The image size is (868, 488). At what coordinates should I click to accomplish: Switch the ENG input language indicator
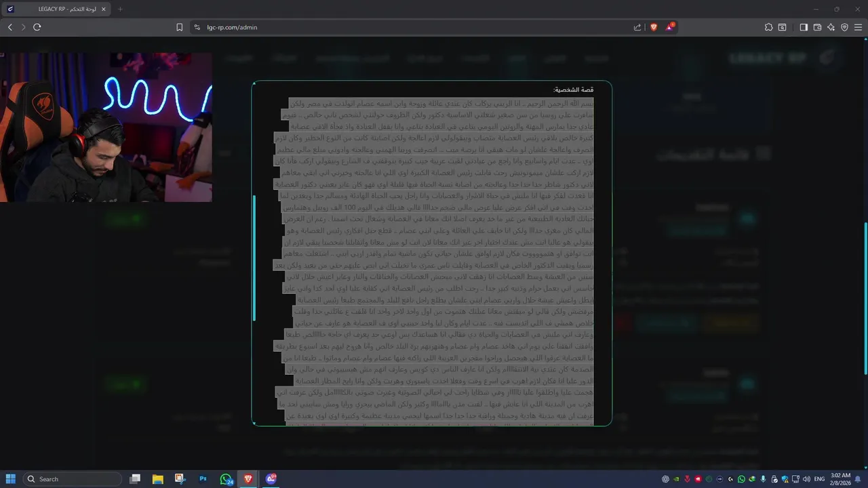pos(819,479)
